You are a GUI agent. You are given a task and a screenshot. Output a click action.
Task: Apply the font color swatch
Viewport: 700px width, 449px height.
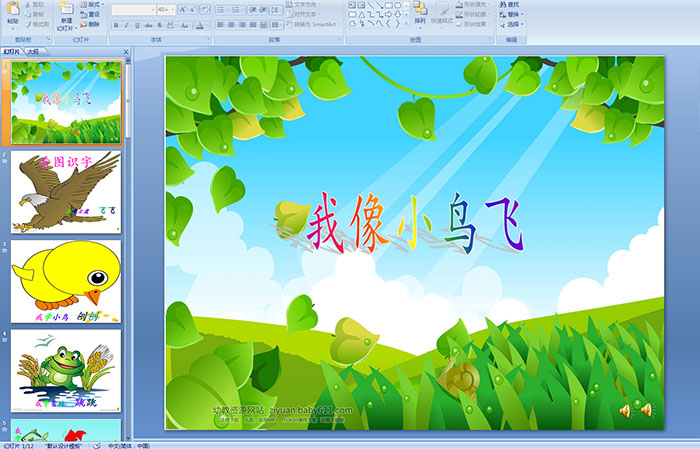pyautogui.click(x=200, y=25)
